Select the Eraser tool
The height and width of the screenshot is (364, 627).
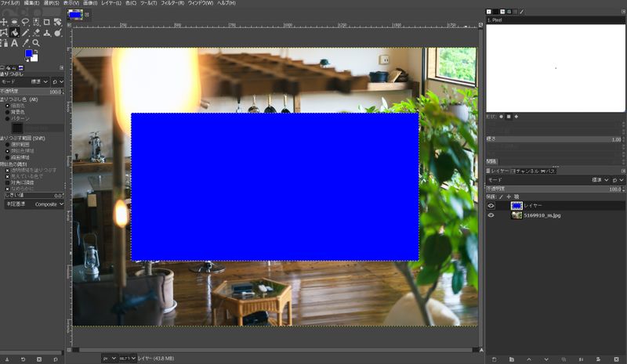click(37, 32)
